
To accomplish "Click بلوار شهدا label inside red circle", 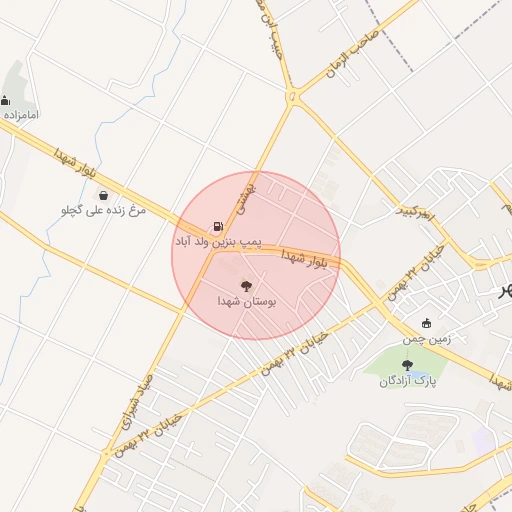I will (x=304, y=259).
